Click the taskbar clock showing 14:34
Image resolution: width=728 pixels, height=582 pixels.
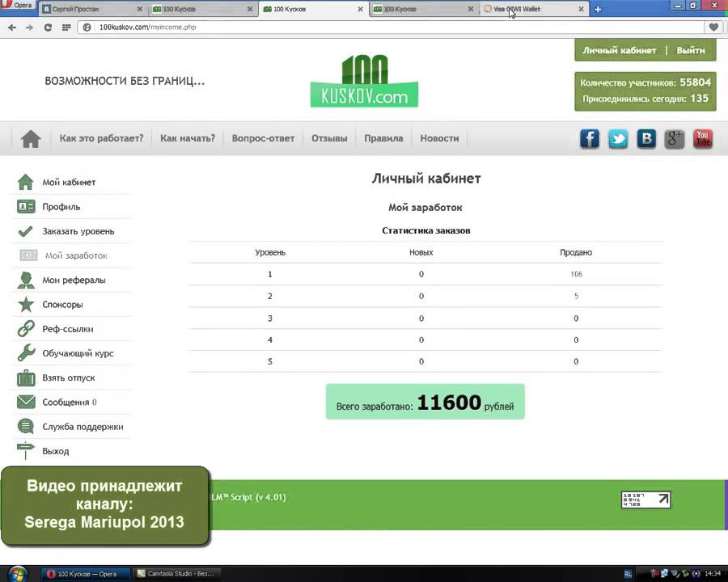point(713,574)
